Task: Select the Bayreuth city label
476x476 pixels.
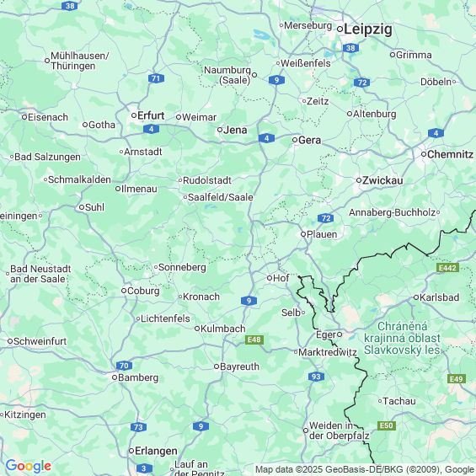Action: pyautogui.click(x=239, y=366)
